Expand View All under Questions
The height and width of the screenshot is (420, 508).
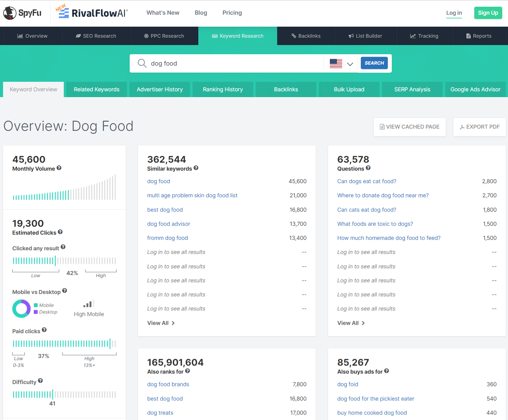351,323
